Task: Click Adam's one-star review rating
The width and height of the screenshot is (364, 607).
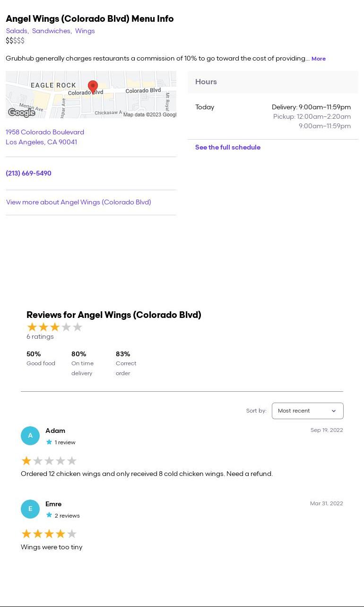Action: [x=49, y=461]
